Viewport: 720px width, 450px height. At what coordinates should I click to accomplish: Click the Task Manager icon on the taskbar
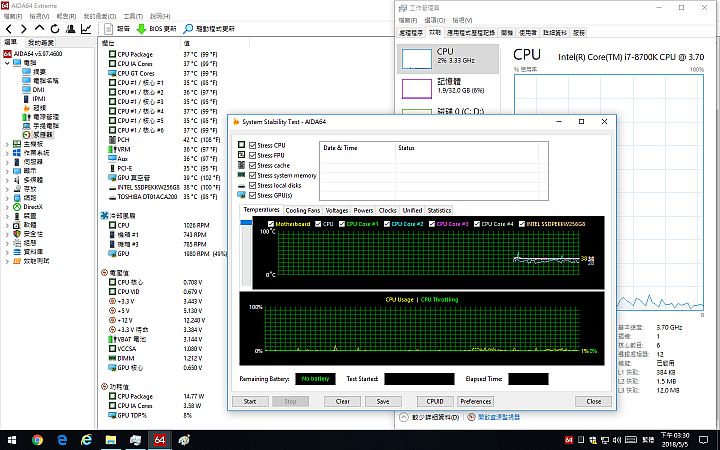(x=135, y=440)
